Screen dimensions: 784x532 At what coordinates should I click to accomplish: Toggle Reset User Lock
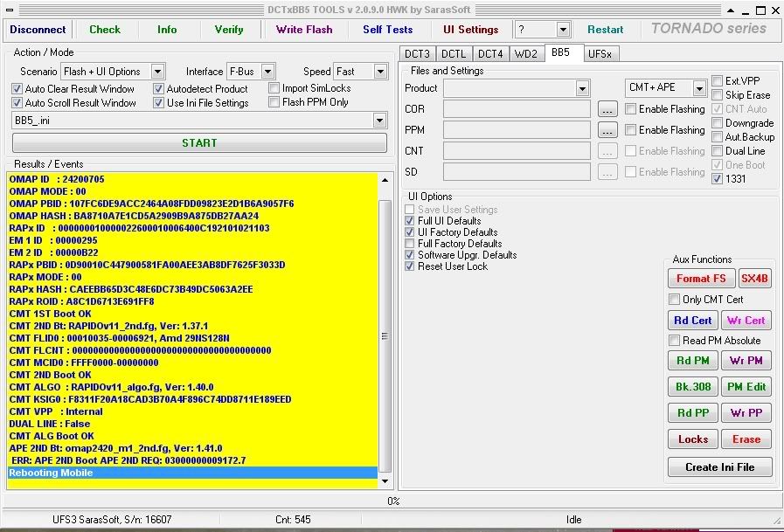tap(410, 266)
